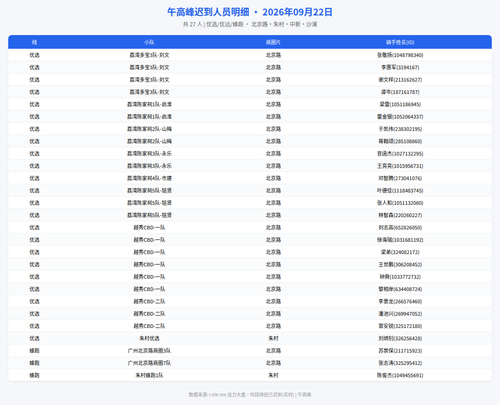Click the team cell 广州北京路商圈7队
The image size is (500, 405).
149,363
